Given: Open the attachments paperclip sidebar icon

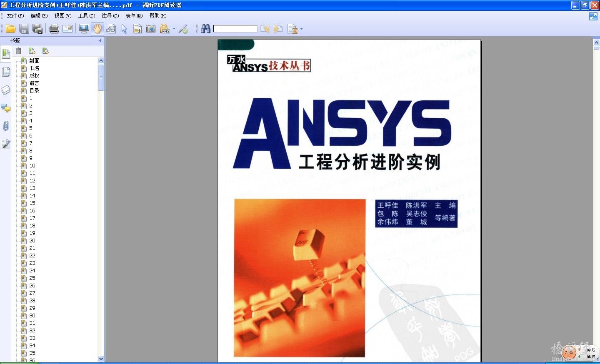Looking at the screenshot, I should pyautogui.click(x=6, y=126).
